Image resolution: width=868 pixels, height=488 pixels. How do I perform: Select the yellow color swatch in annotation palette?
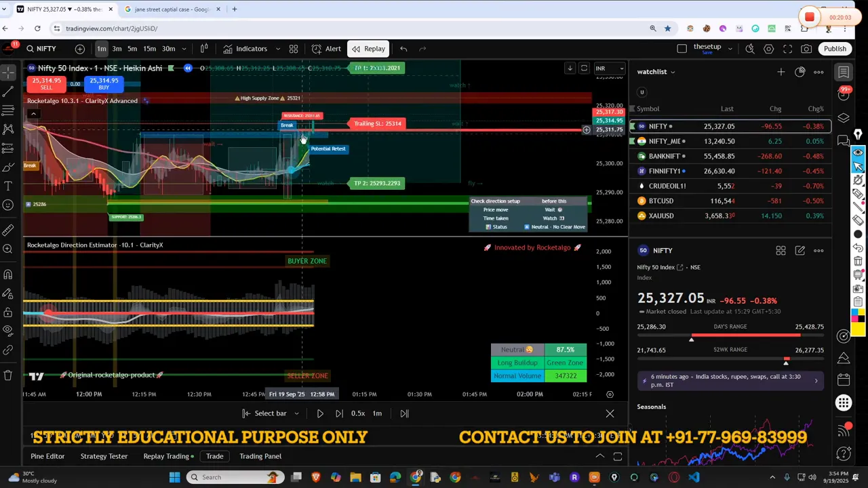click(858, 329)
